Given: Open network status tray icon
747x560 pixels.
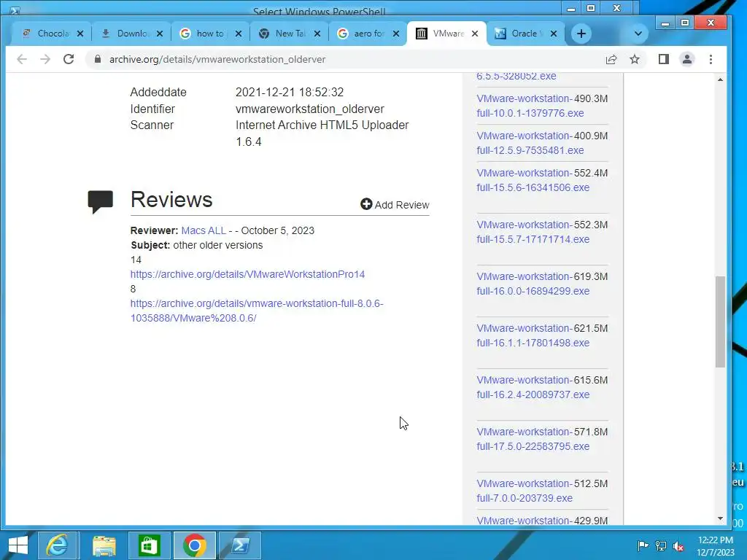Looking at the screenshot, I should click(x=661, y=545).
